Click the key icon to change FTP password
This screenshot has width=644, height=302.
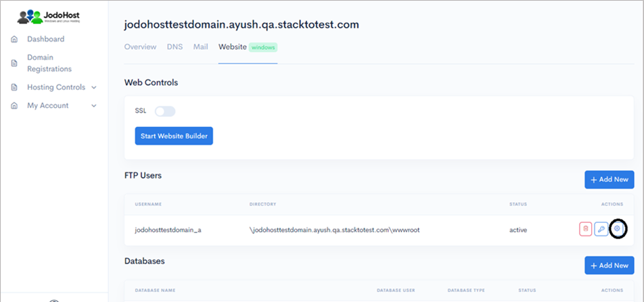click(x=601, y=229)
